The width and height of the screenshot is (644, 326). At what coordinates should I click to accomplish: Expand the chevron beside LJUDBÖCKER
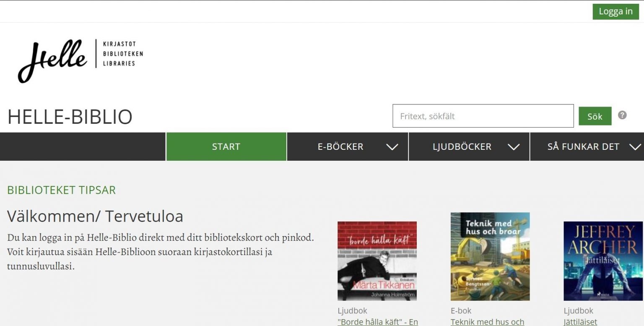(x=514, y=147)
